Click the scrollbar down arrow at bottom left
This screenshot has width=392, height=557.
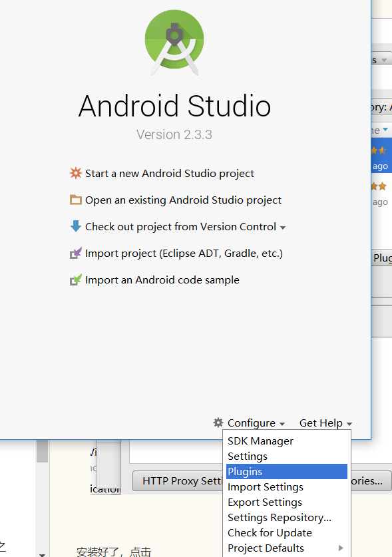pos(43,554)
